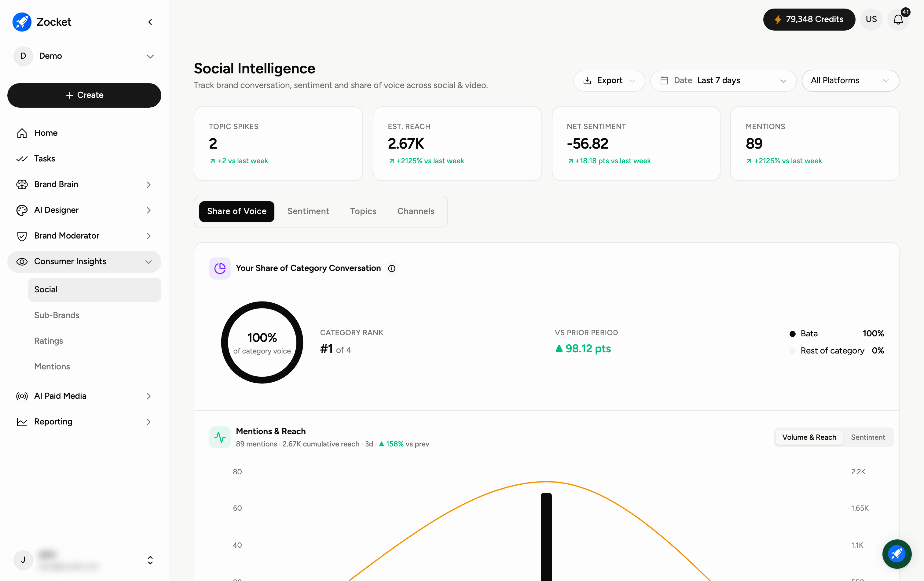Go to Tasks in the sidebar

tap(84, 159)
